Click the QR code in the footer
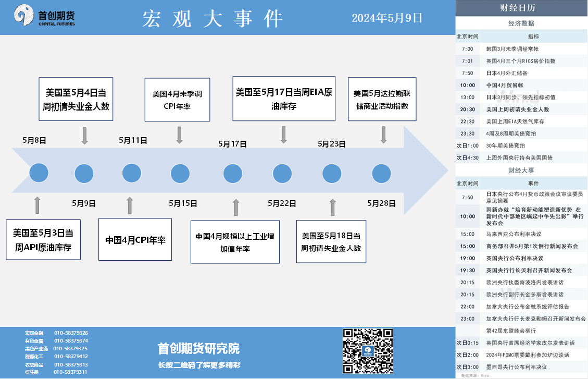588x379 pixels. [368, 351]
